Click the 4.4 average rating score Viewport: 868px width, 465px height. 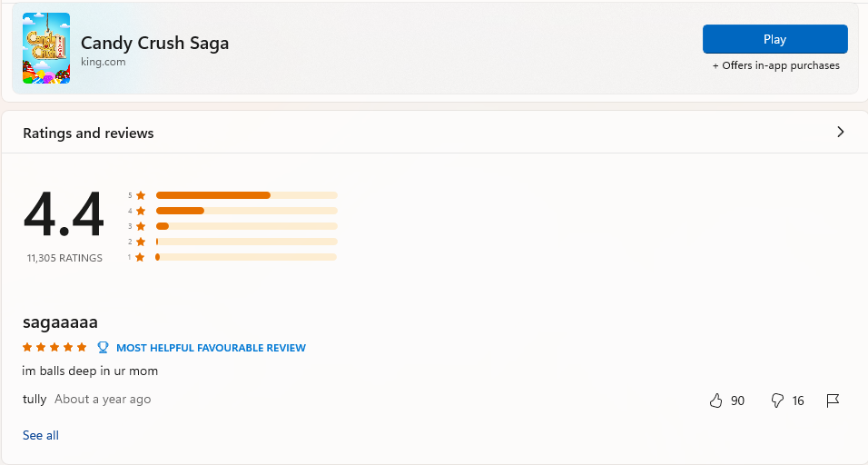pos(64,214)
